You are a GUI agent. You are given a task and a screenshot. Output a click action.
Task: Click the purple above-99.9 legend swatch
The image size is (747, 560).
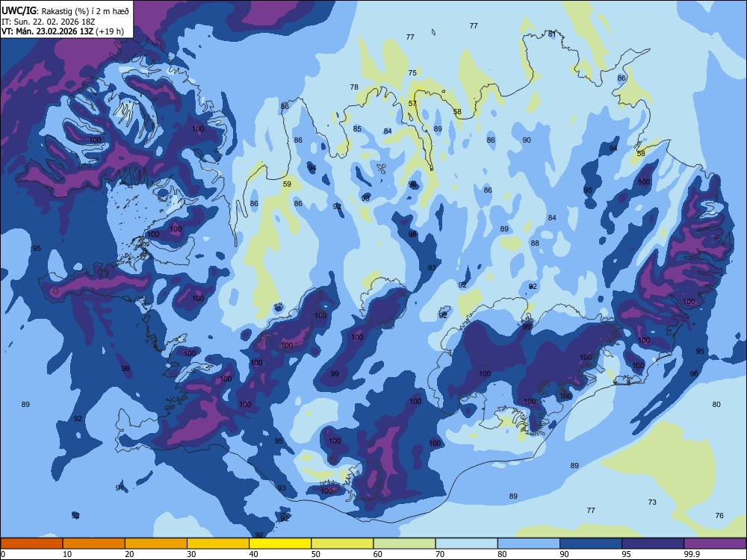pos(715,544)
